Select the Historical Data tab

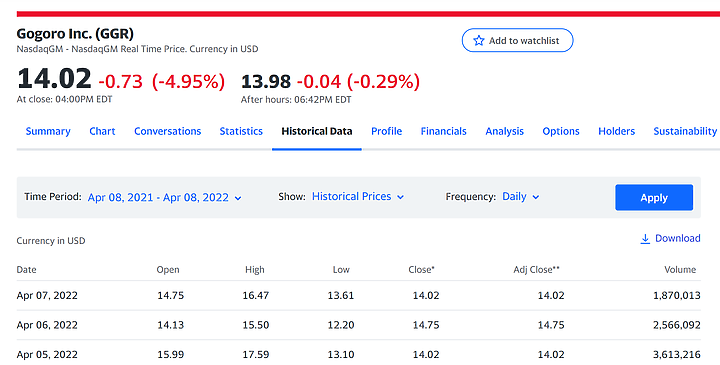coord(317,131)
